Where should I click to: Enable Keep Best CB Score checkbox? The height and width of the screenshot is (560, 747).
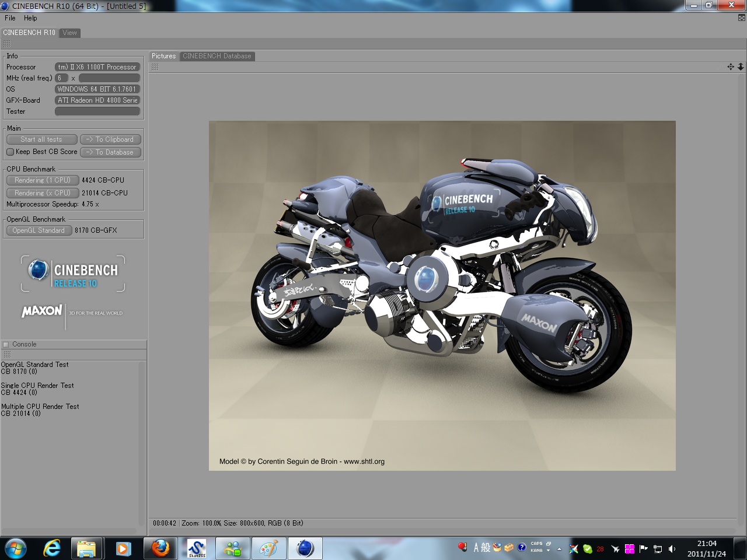(10, 152)
